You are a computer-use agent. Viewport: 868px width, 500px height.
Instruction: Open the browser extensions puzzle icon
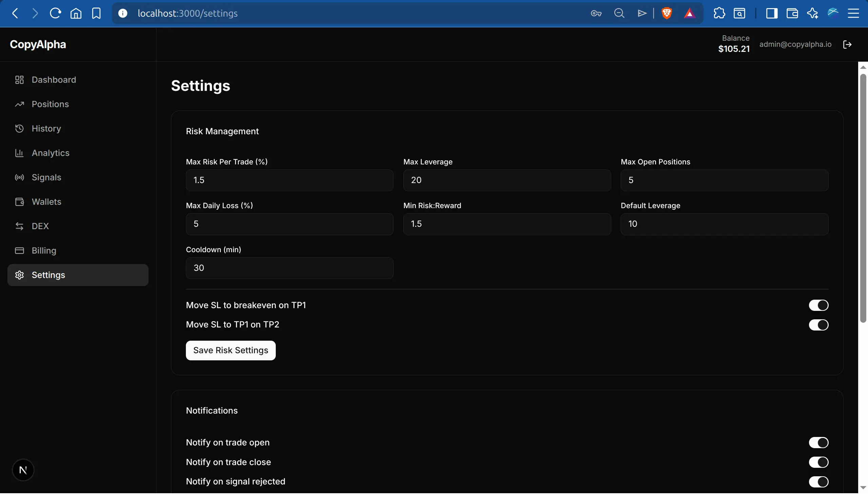click(x=719, y=14)
